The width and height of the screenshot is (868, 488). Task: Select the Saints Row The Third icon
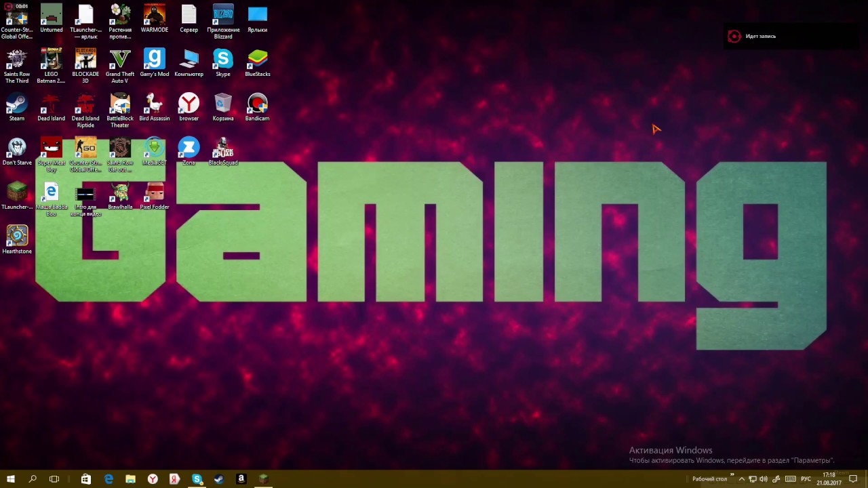(17, 66)
